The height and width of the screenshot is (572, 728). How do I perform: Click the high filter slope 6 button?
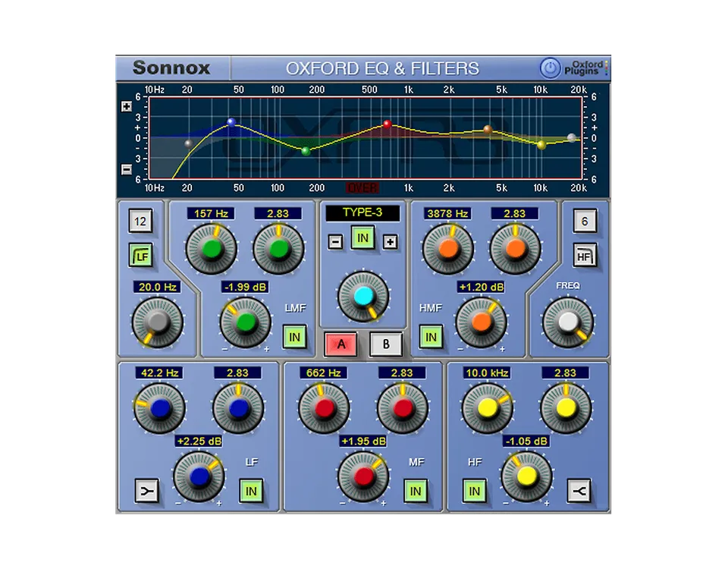pos(585,222)
